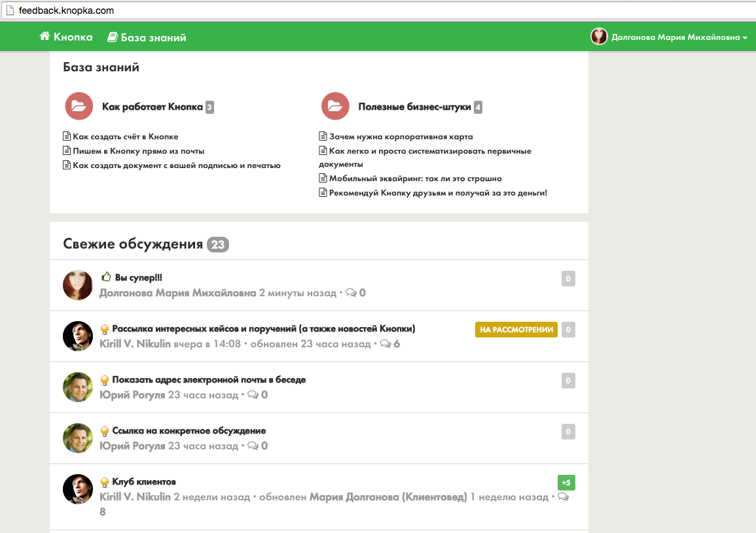Click the +5 vote counter on Клуб клиентов
Image resolution: width=756 pixels, height=533 pixels.
(x=566, y=483)
